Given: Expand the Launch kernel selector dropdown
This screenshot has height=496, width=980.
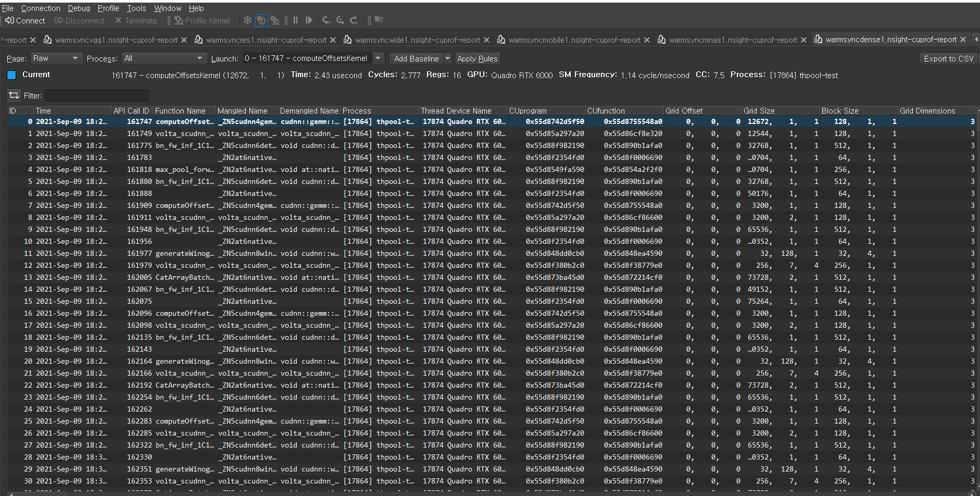Looking at the screenshot, I should click(x=379, y=58).
